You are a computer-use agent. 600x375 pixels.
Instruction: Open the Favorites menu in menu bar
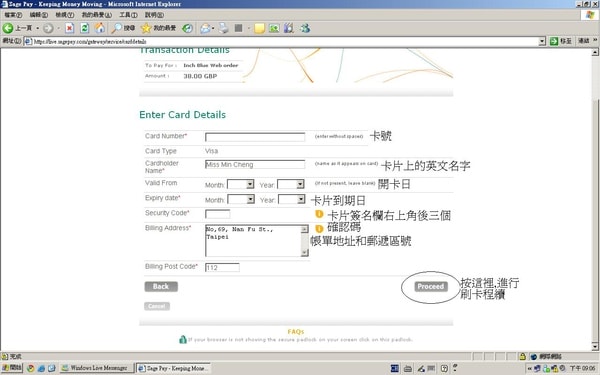coord(96,15)
